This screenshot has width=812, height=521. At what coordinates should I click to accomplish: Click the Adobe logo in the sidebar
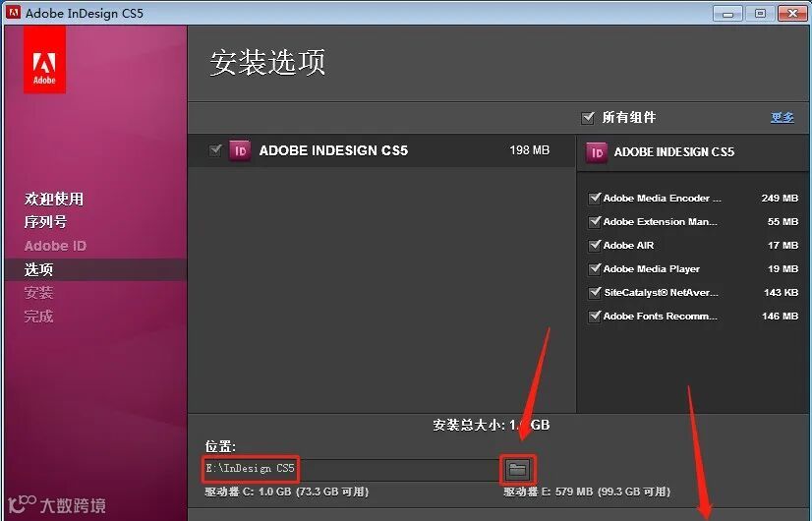[44, 60]
